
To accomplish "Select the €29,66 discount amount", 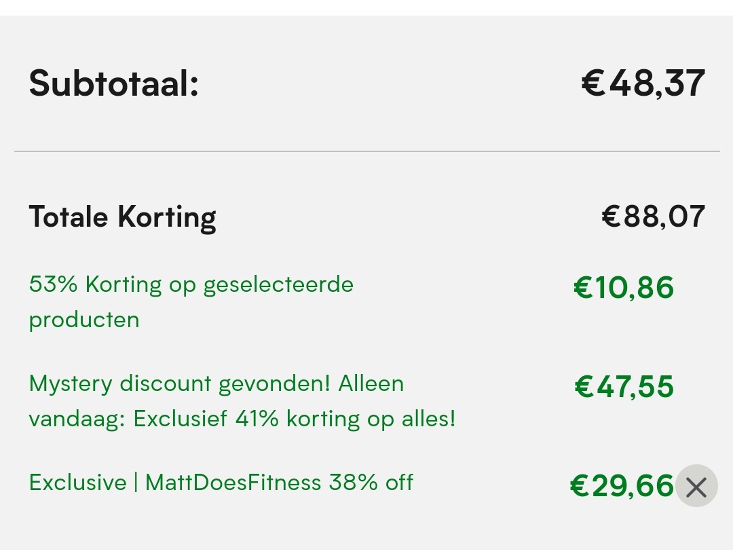I will click(622, 486).
